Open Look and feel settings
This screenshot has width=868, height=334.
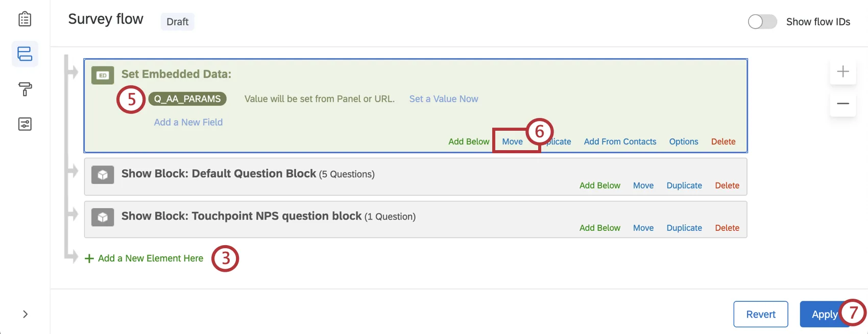point(25,89)
